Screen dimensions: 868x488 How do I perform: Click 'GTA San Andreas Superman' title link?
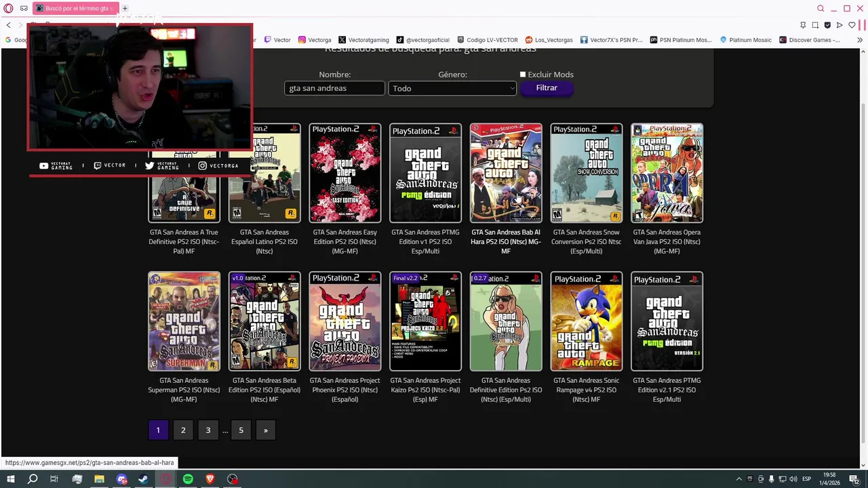coord(184,390)
